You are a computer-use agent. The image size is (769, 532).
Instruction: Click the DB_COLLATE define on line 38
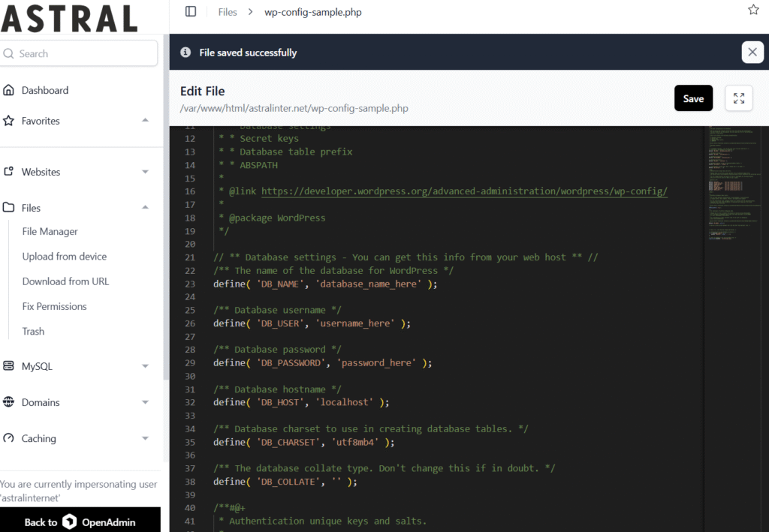(285, 482)
